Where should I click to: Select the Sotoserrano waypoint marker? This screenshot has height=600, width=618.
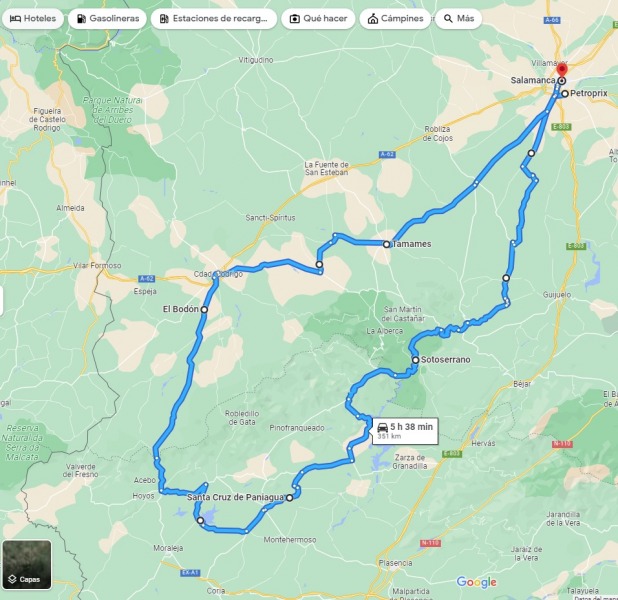(x=415, y=360)
